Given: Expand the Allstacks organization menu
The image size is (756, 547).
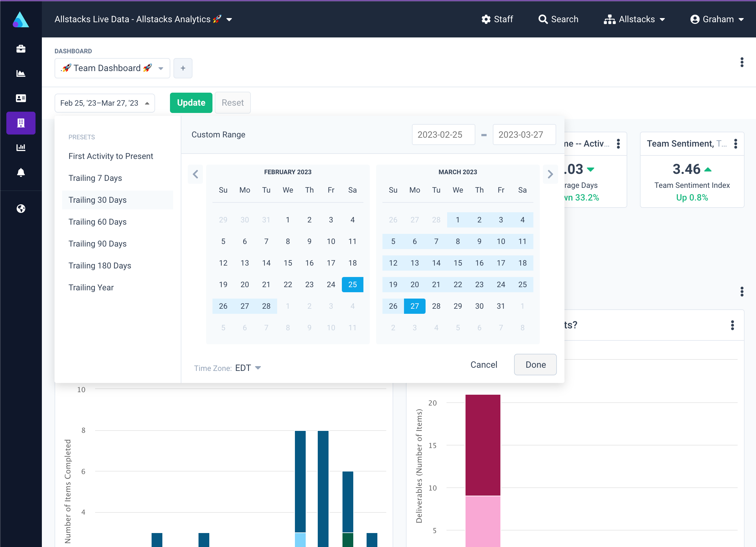Looking at the screenshot, I should [x=634, y=19].
